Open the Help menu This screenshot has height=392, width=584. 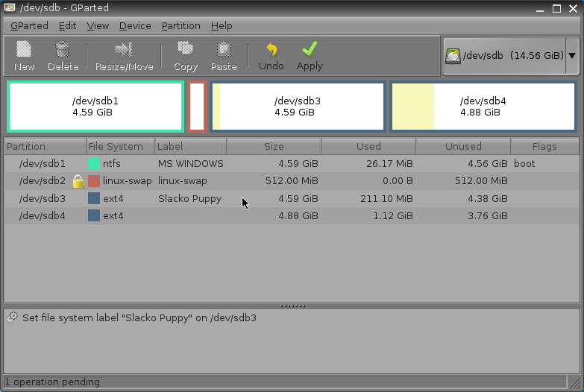point(222,25)
